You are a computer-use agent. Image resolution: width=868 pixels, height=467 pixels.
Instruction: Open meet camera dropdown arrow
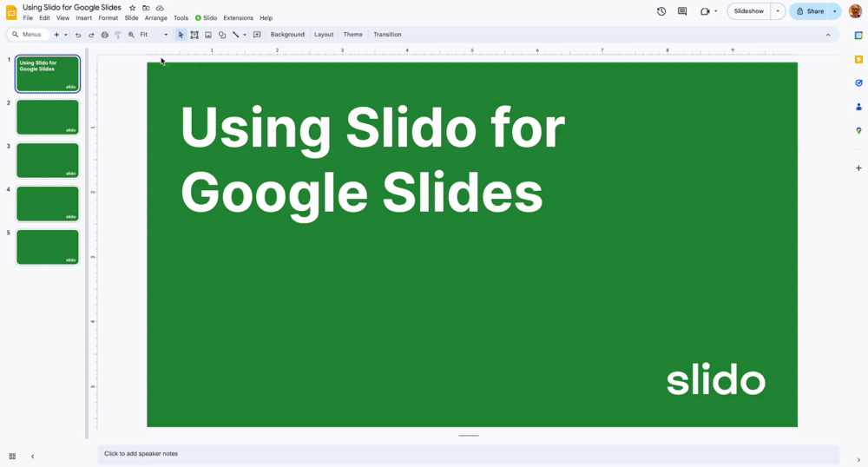716,11
